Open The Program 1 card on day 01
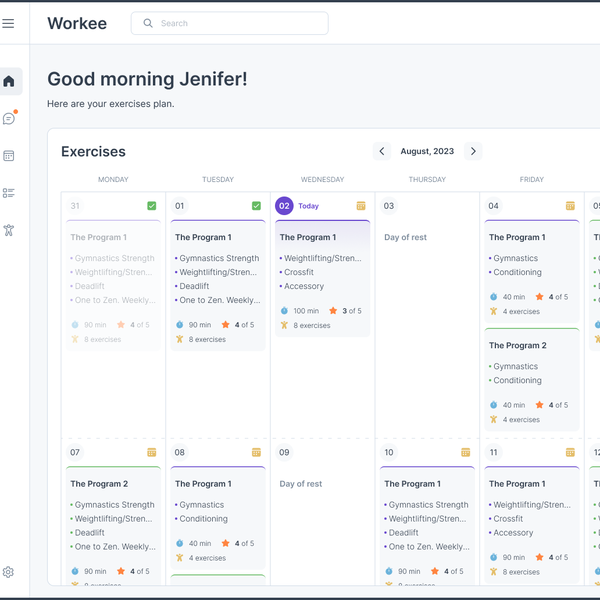This screenshot has height=600, width=600. click(218, 285)
